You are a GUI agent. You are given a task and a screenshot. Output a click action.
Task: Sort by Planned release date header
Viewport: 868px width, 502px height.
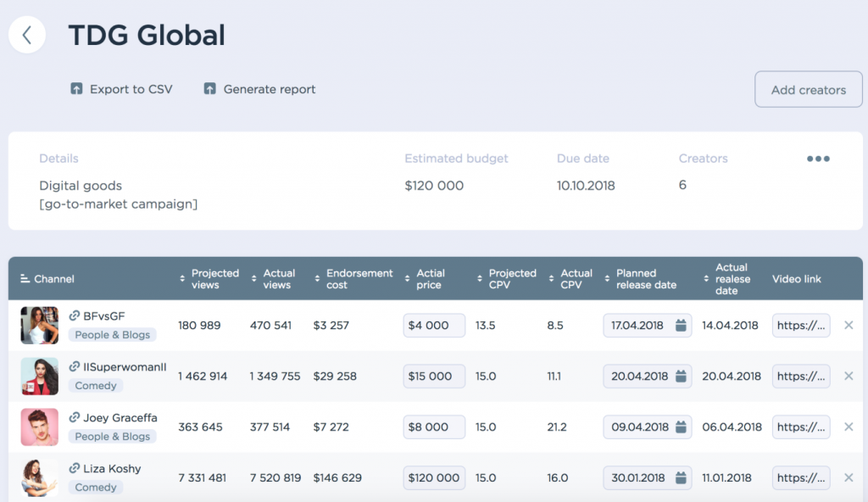pos(645,279)
